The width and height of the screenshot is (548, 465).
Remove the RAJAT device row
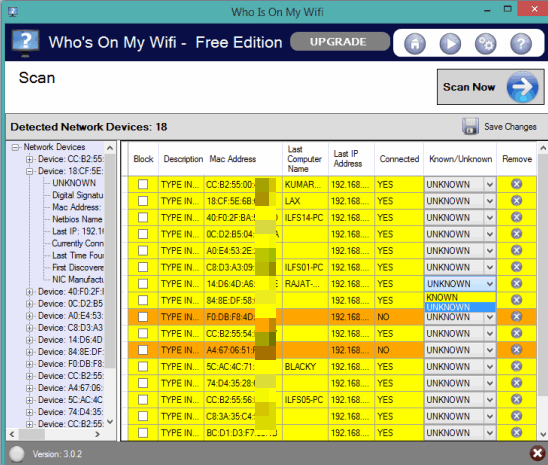(516, 283)
